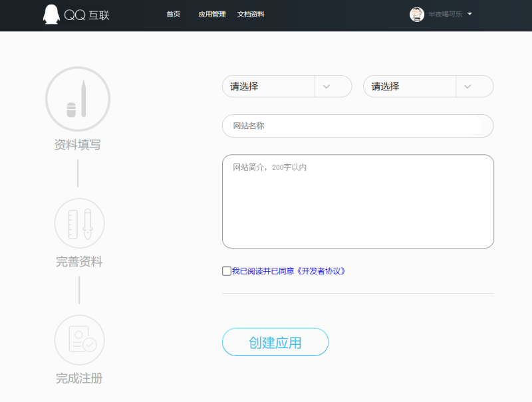The height and width of the screenshot is (402, 532).
Task: Open the user avatar picture
Action: point(417,14)
